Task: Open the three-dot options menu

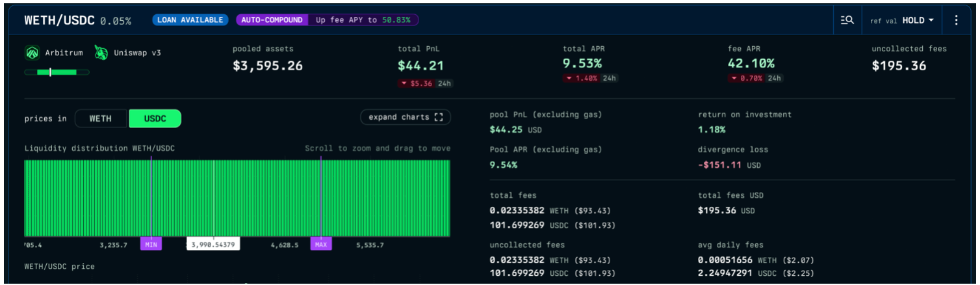Action: click(956, 20)
